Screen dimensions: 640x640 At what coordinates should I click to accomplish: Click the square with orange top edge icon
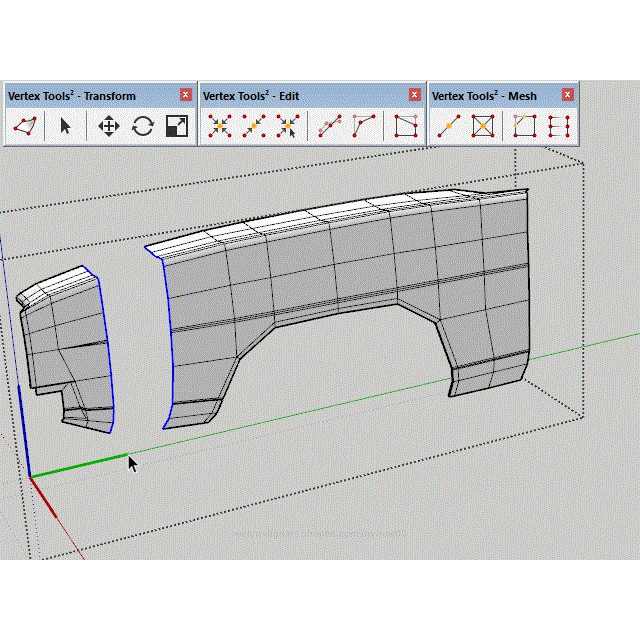[525, 126]
